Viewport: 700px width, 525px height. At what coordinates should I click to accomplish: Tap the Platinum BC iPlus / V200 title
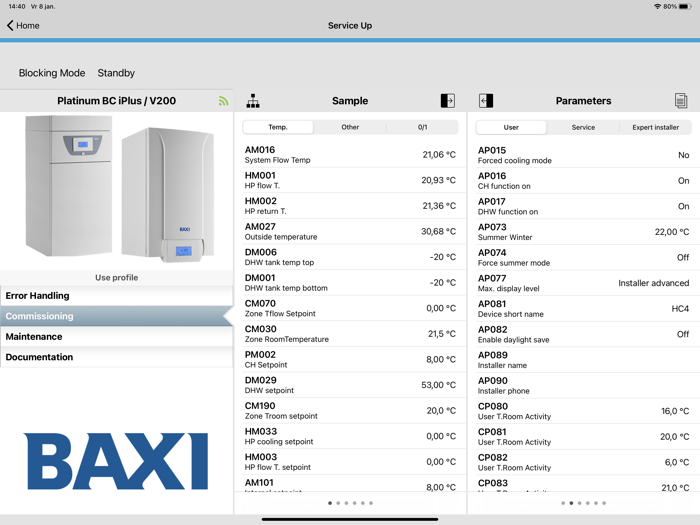tap(117, 101)
